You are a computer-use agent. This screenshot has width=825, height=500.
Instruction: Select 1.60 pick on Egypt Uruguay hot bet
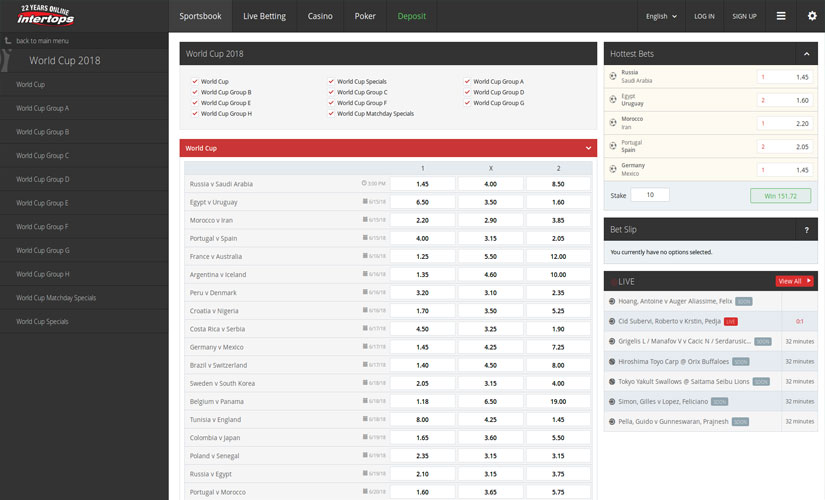[x=784, y=100]
